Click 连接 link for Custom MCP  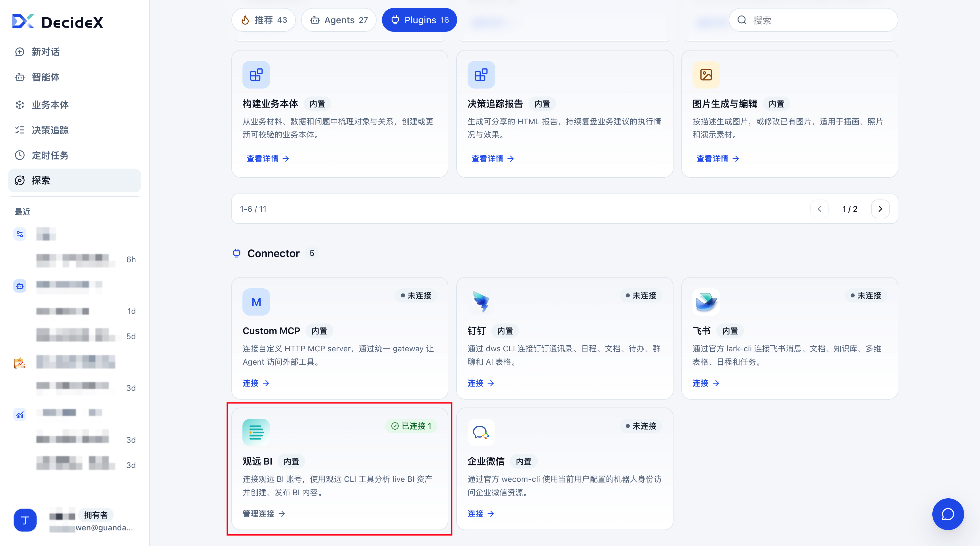pyautogui.click(x=256, y=383)
